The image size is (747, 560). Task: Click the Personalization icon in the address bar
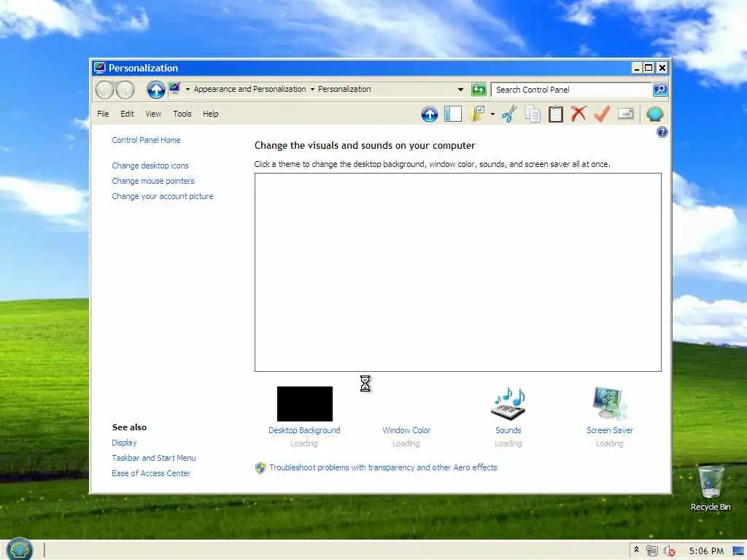[x=175, y=88]
